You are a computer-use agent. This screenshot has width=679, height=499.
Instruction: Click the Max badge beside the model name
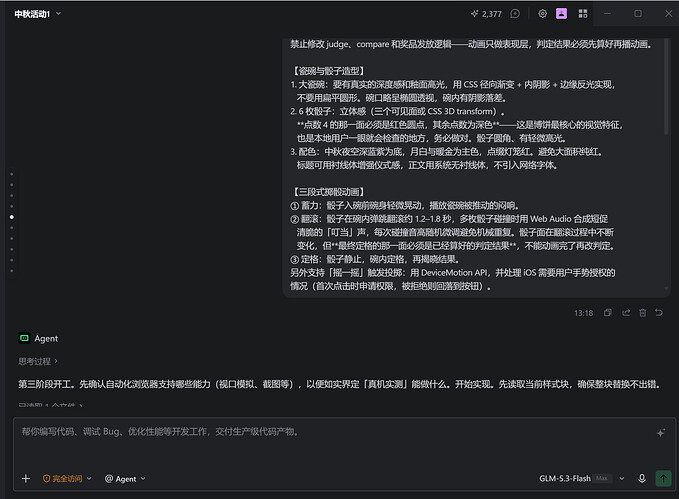601,479
